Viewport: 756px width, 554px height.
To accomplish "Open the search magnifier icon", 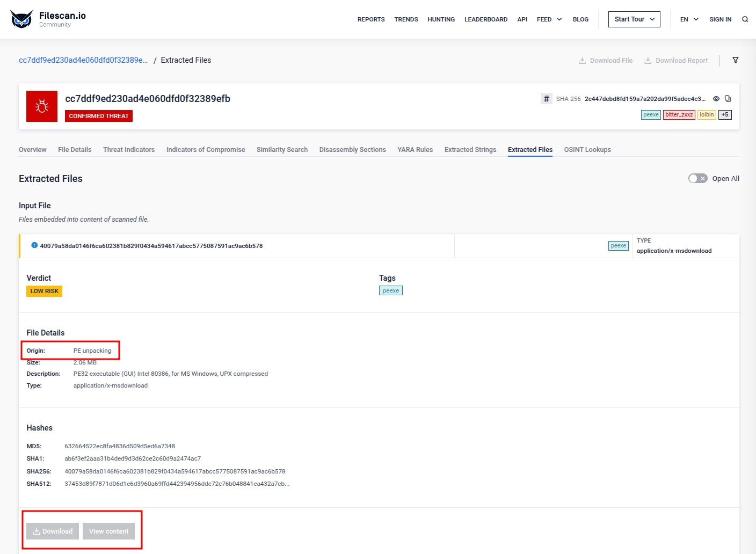I will [x=745, y=19].
